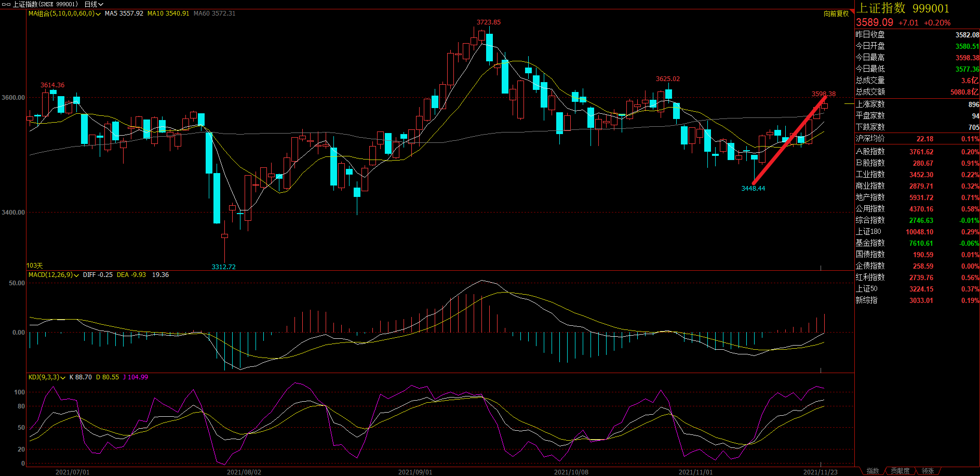This screenshot has width=980, height=476.
Task: Click the link chain icon beside 上证指数
Action: pyautogui.click(x=6, y=4)
